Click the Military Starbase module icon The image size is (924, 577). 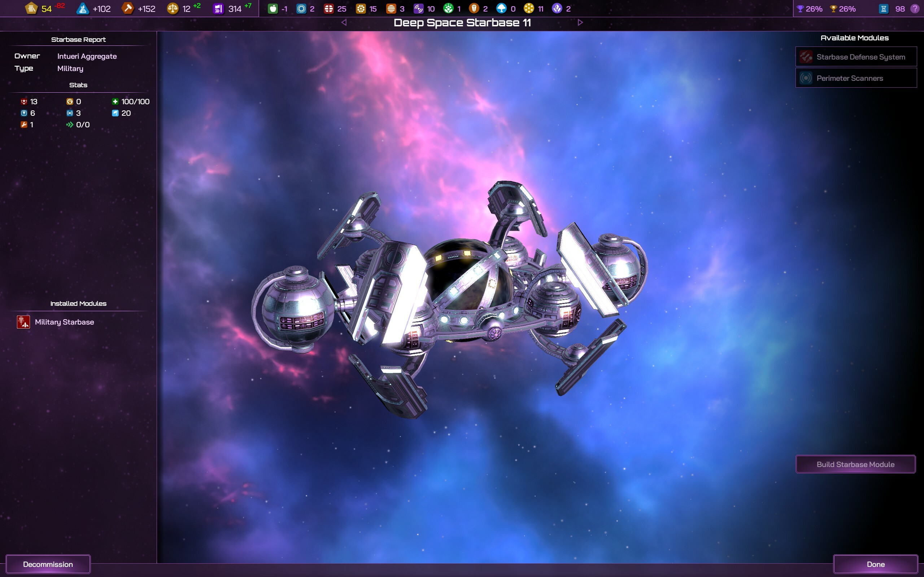click(x=23, y=322)
